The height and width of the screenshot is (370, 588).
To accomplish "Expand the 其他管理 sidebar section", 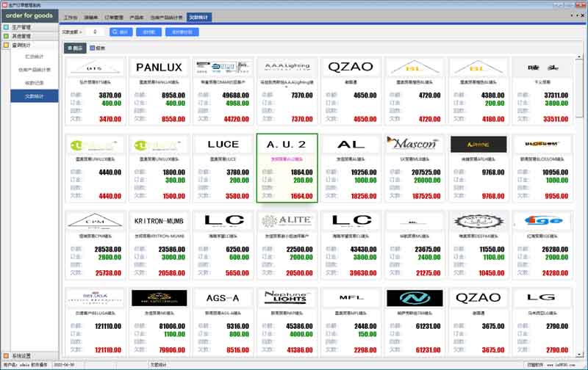I will (30, 36).
